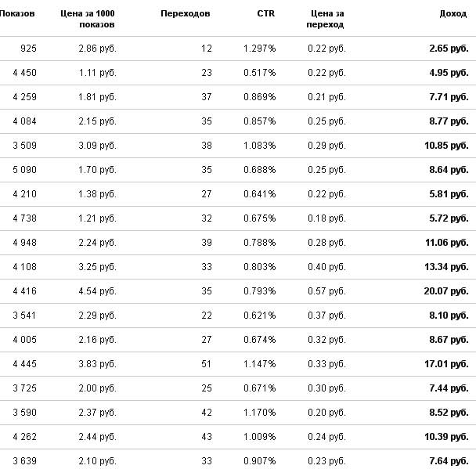Select the 17.01 руб. income cell
This screenshot has width=476, height=469.
point(445,364)
